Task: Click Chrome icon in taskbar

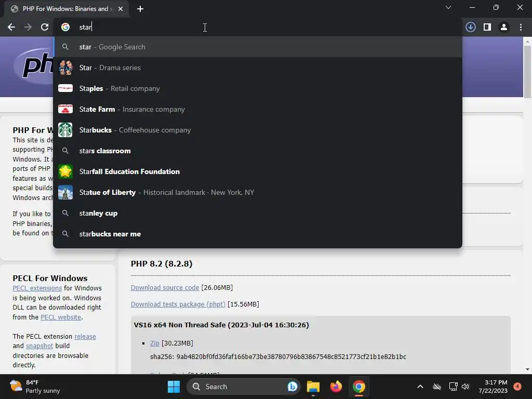Action: pyautogui.click(x=358, y=387)
